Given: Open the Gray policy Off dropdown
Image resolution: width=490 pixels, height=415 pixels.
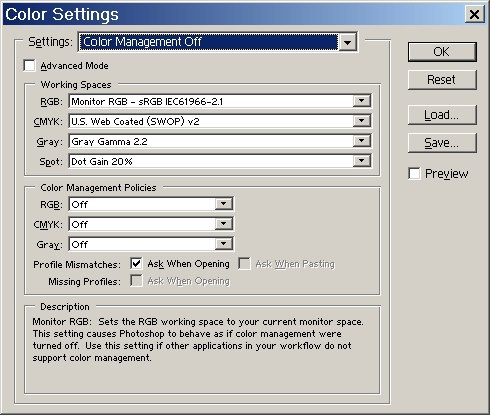Looking at the screenshot, I should pos(223,244).
